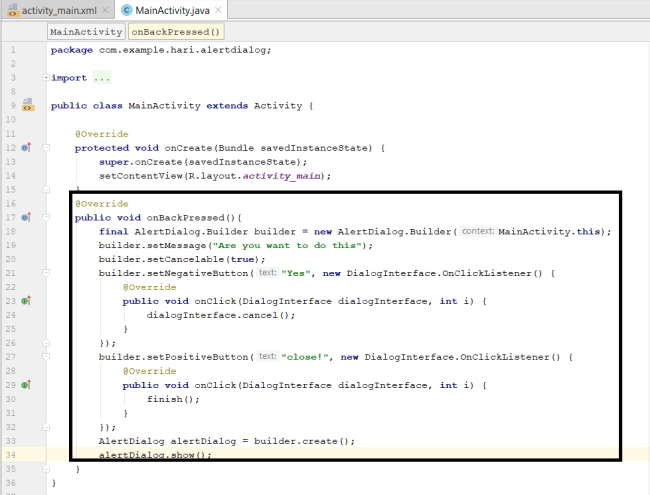
Task: Click the "close!" string literal
Action: 305,357
